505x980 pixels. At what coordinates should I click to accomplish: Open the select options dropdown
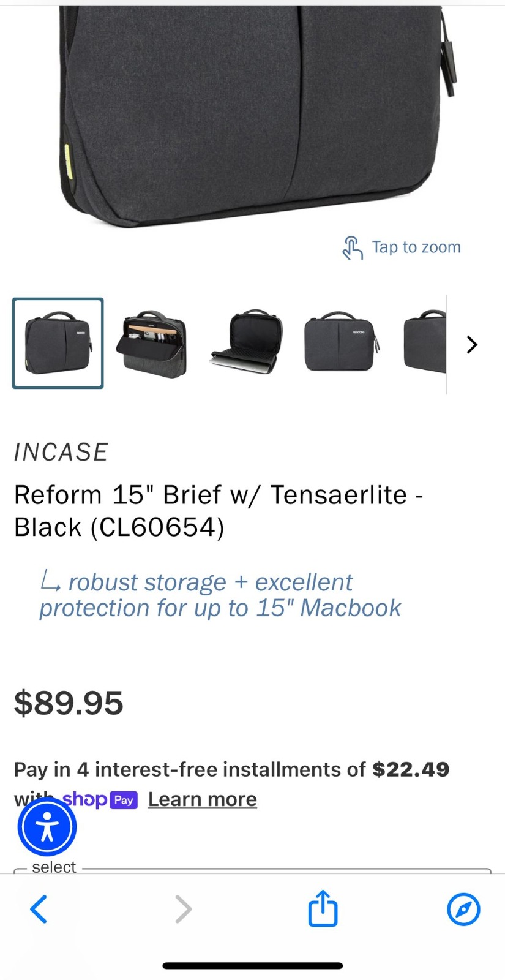tap(252, 870)
